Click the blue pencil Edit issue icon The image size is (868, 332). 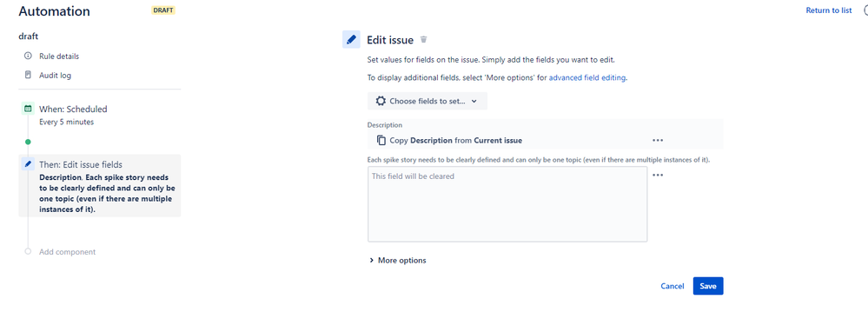pyautogui.click(x=351, y=40)
